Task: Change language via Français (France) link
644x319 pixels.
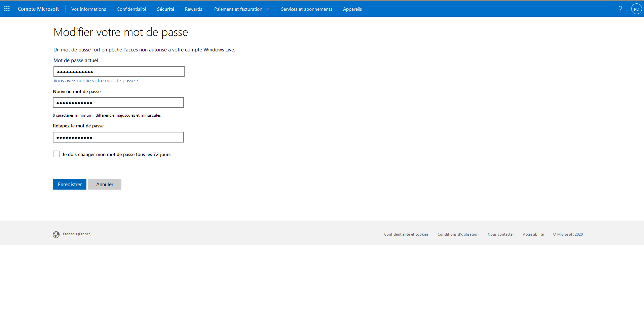Action: point(77,234)
